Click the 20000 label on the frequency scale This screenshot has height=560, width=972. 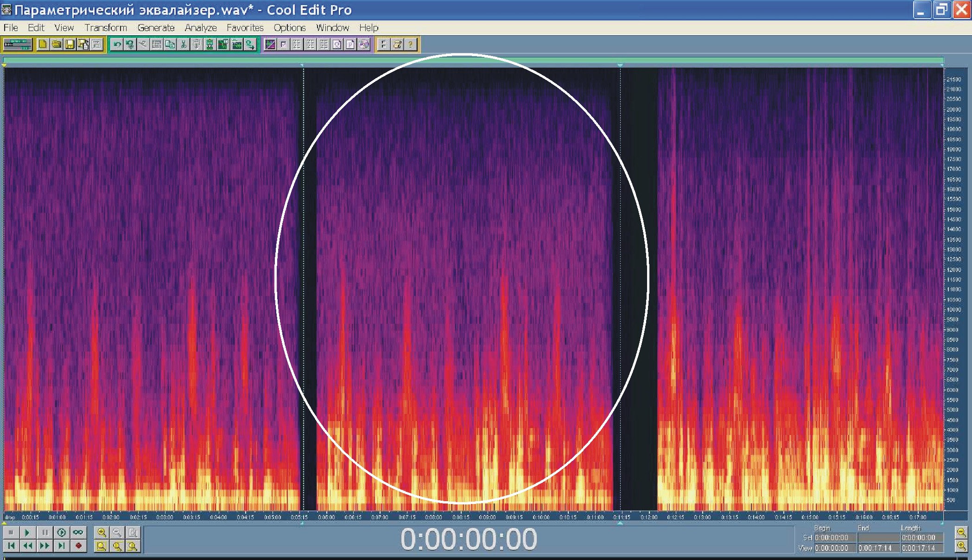(x=954, y=109)
